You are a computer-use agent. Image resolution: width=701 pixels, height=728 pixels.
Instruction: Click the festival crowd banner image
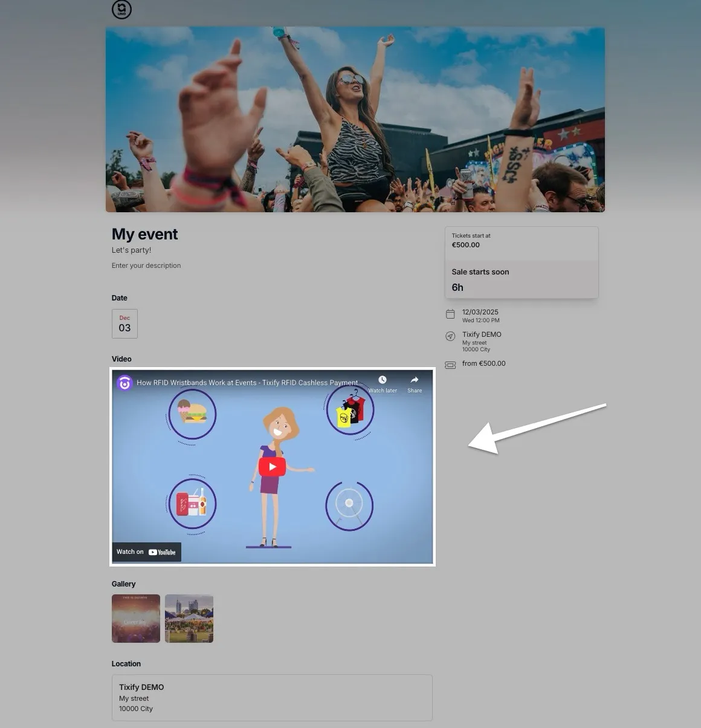point(355,119)
